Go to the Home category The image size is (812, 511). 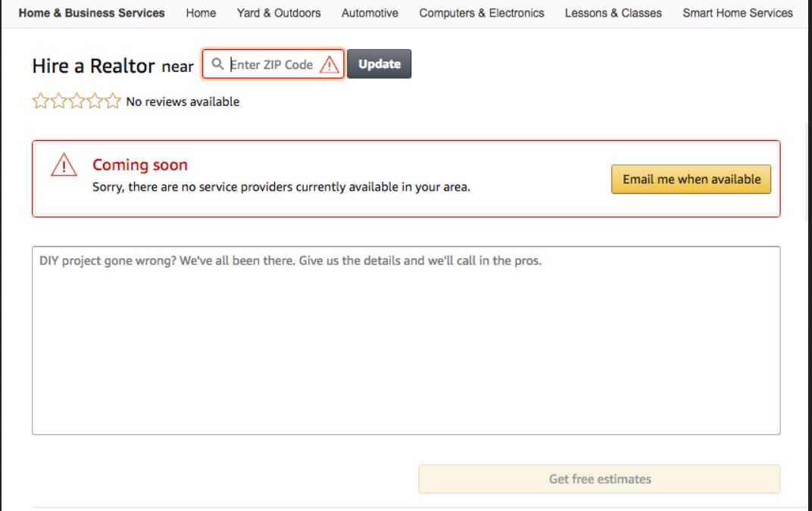click(201, 13)
